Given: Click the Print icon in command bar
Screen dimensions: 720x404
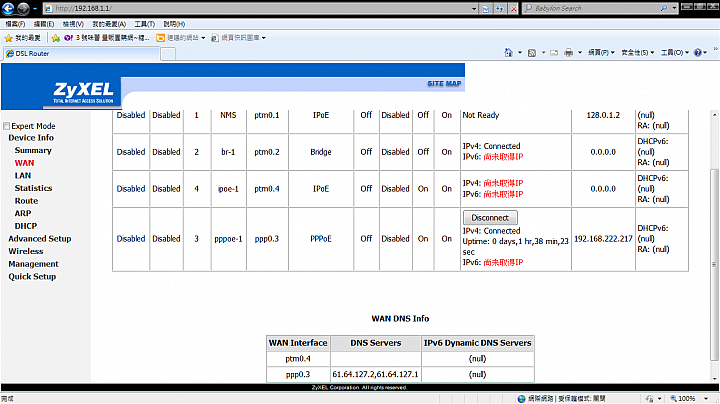Looking at the screenshot, I should pos(568,53).
